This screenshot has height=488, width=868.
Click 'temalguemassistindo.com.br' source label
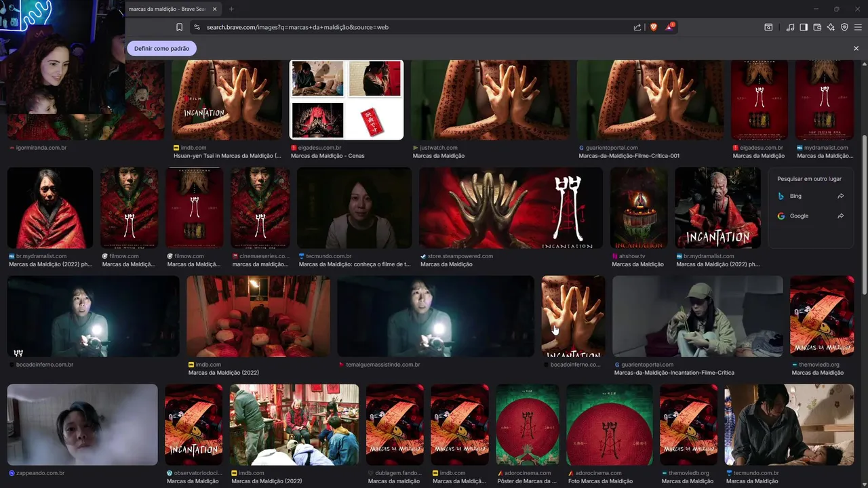(x=382, y=365)
